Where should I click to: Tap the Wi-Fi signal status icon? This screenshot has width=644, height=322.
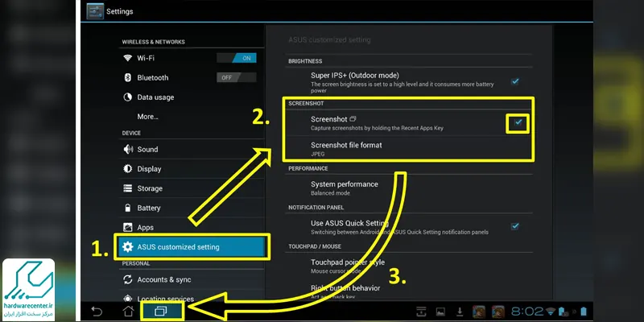[551, 311]
